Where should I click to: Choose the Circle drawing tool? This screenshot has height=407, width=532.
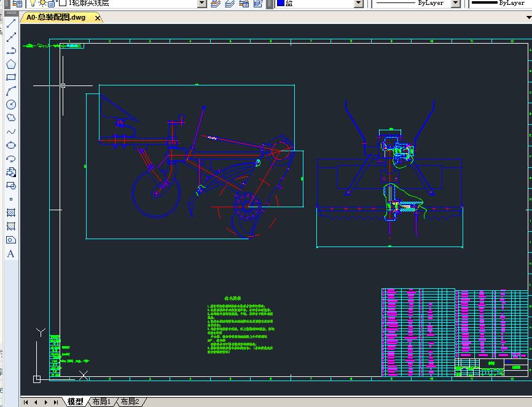tap(10, 105)
